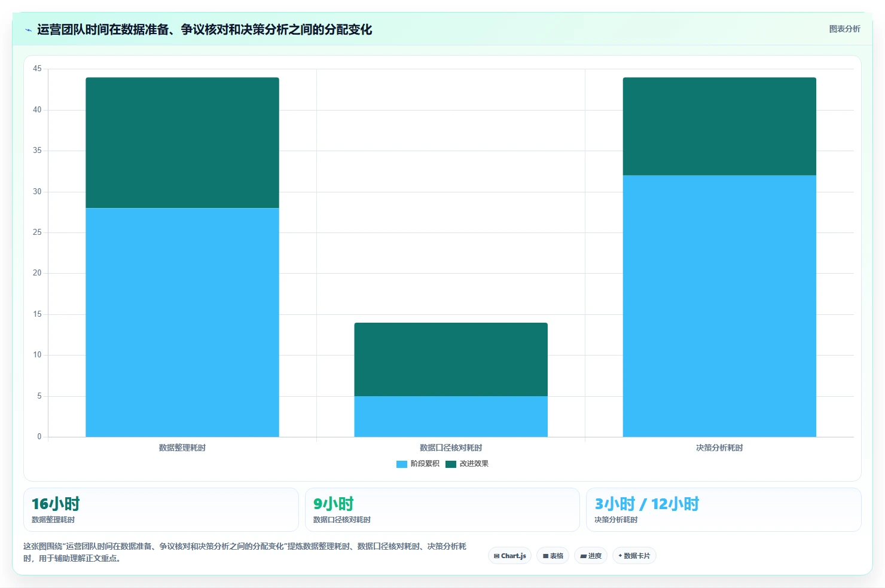Screen dimensions: 885x588
Task: Click the 决策分析耗时 caption under 3小时 / 12小时
Action: point(616,520)
